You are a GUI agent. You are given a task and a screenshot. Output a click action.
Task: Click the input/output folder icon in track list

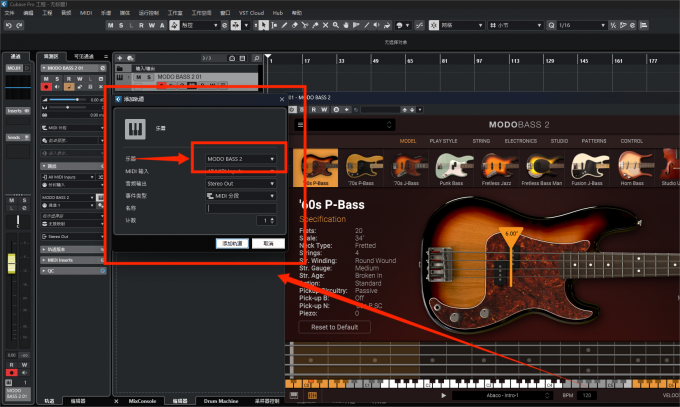(x=120, y=69)
